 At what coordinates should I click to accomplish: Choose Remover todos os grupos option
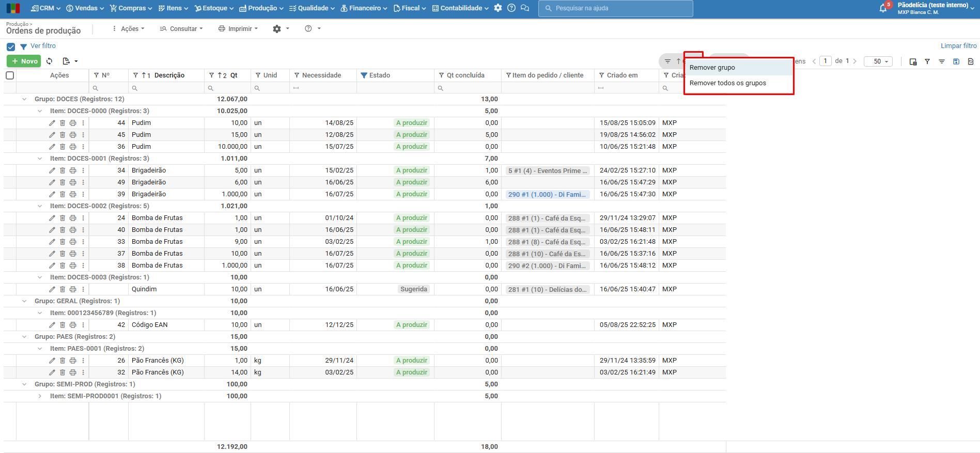[x=727, y=83]
